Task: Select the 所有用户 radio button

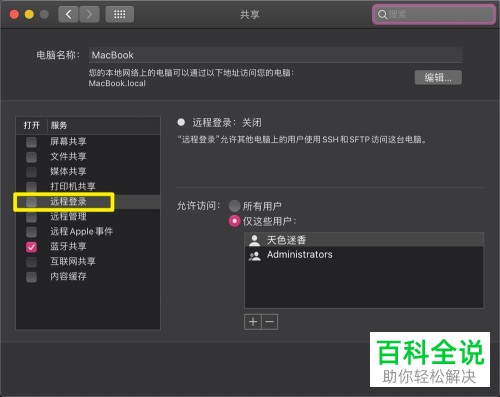Action: 234,206
